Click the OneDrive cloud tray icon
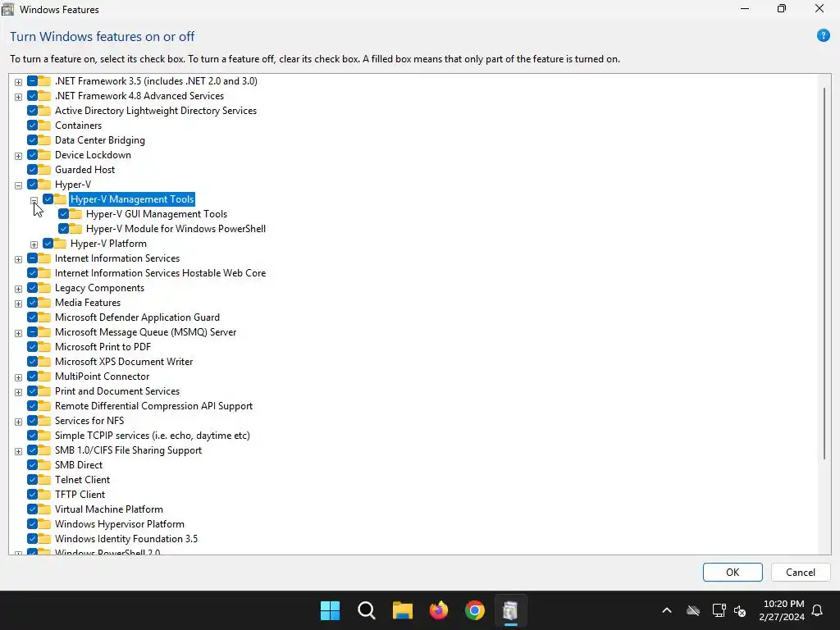Screen dimensions: 840x630 pyautogui.click(x=693, y=610)
